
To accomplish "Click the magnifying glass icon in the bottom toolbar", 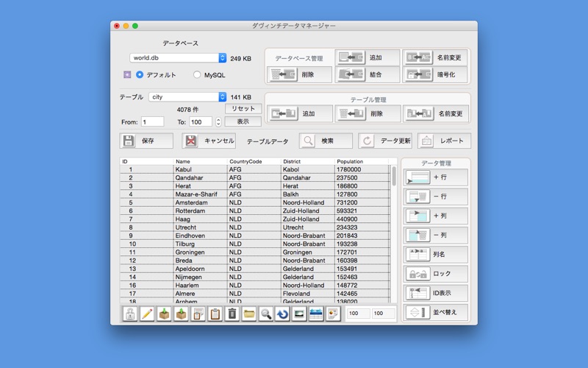I will [x=266, y=314].
